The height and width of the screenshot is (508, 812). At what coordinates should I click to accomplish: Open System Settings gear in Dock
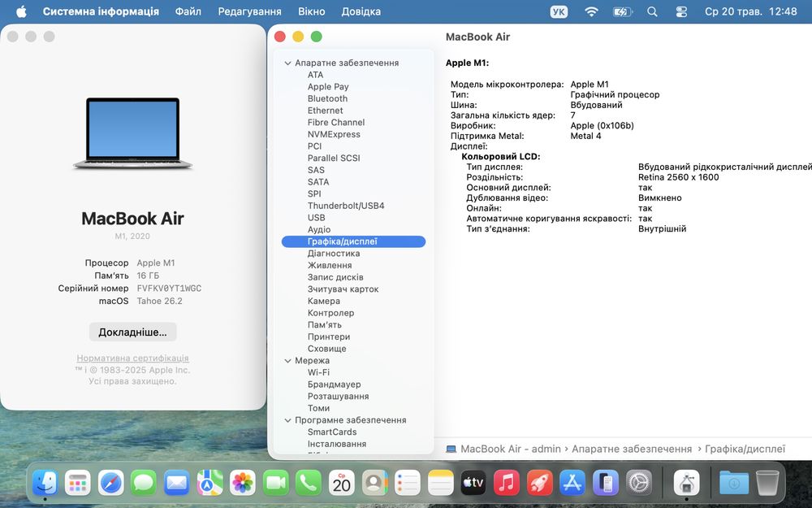point(638,483)
